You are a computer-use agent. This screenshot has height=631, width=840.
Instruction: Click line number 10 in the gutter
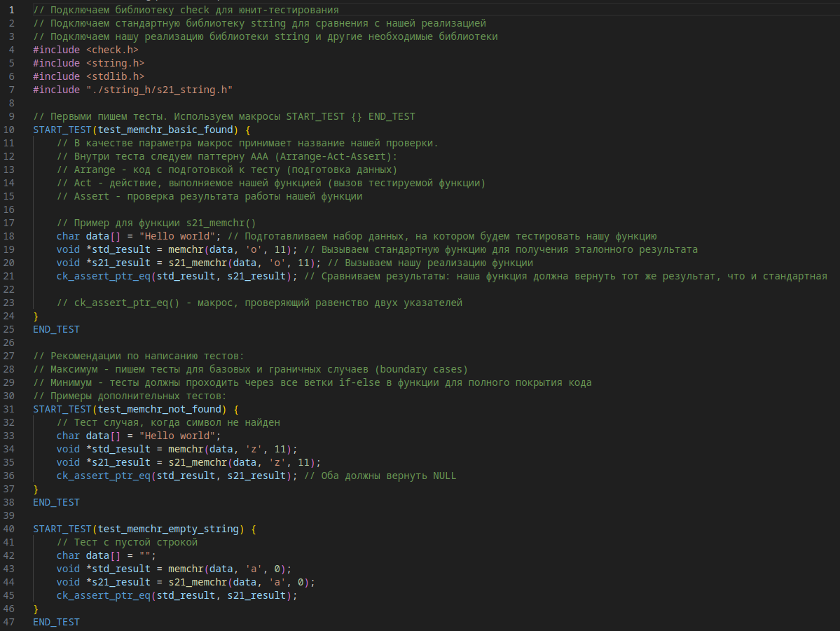(8, 130)
